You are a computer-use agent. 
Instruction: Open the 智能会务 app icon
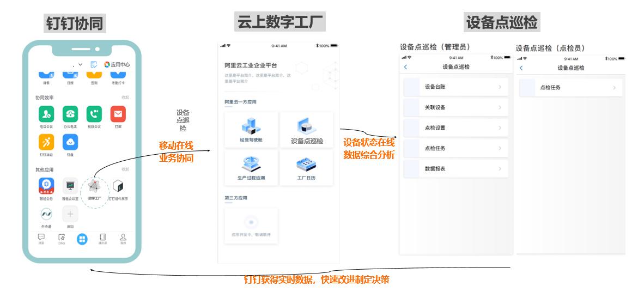[x=46, y=186]
